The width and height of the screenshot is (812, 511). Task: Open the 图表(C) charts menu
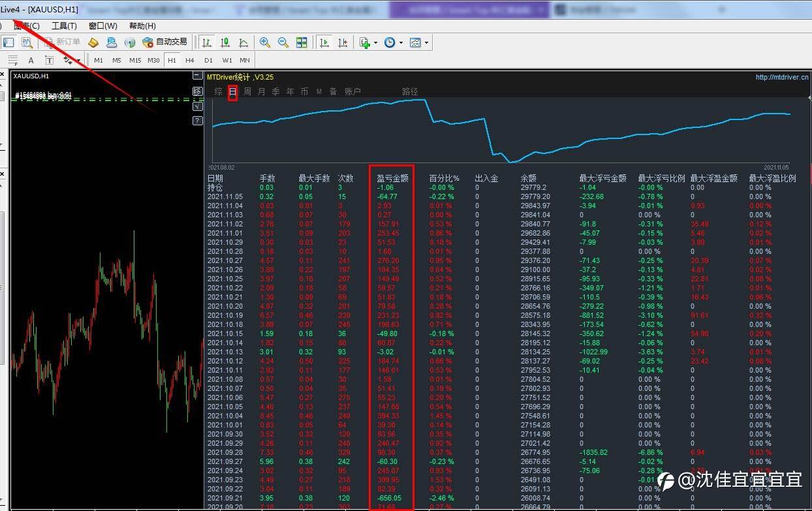point(27,26)
